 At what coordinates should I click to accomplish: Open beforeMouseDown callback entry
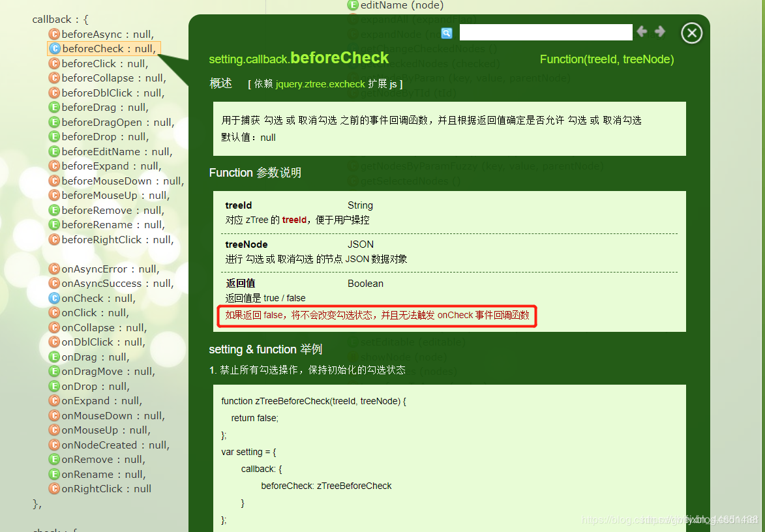[x=117, y=181]
